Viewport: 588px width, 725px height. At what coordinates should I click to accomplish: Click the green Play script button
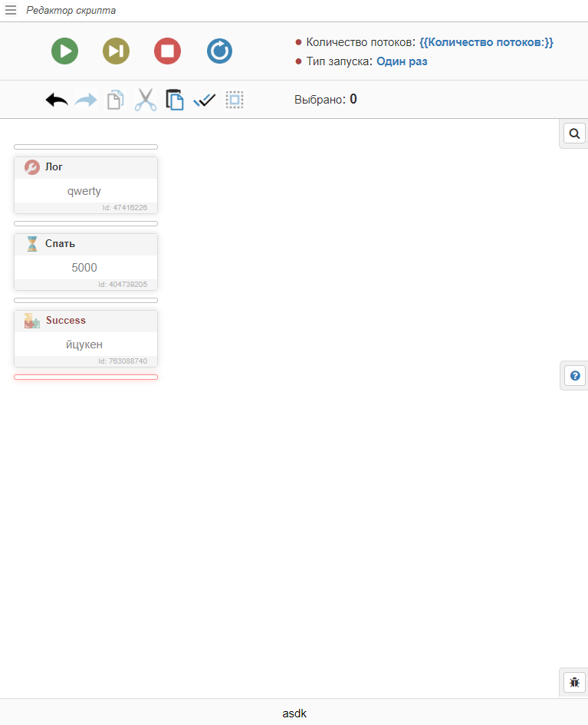[64, 51]
